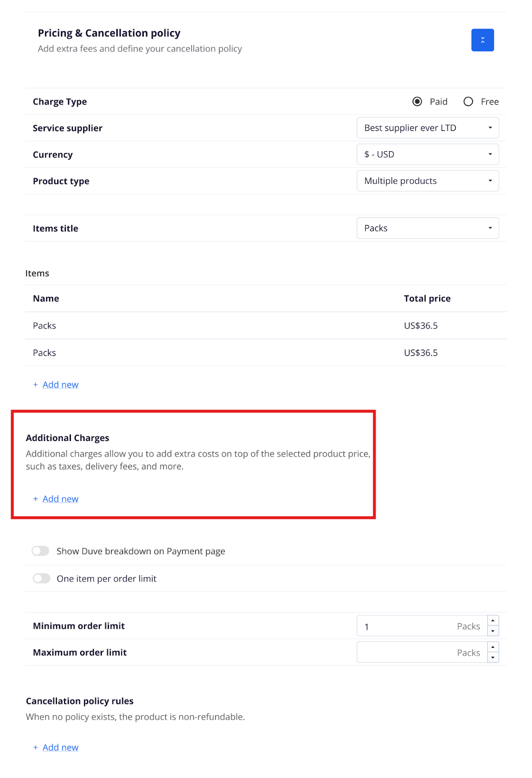Increase the Minimum order limit value
Viewport: 532px width, 778px height.
point(493,621)
